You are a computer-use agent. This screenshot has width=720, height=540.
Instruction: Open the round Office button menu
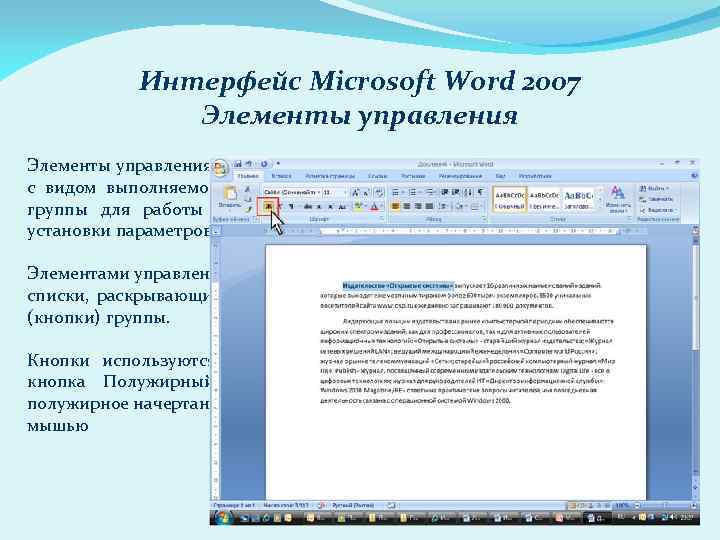pos(220,168)
